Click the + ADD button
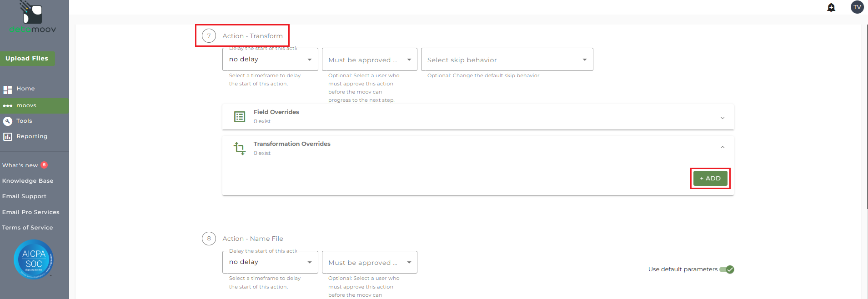 (710, 178)
